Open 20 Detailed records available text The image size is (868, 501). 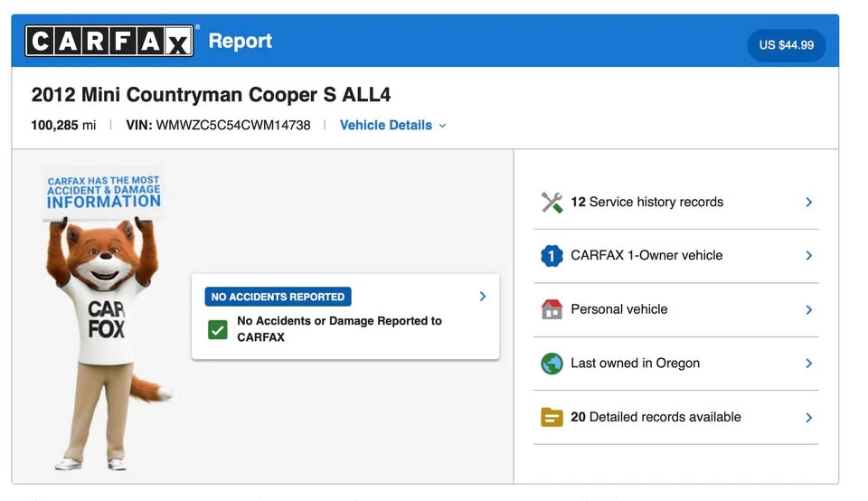coord(656,417)
